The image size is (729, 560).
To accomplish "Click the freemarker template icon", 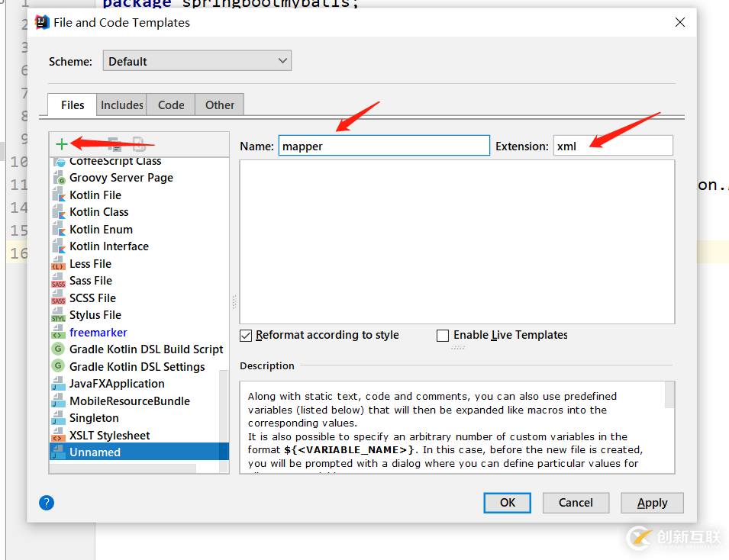I will 58,333.
